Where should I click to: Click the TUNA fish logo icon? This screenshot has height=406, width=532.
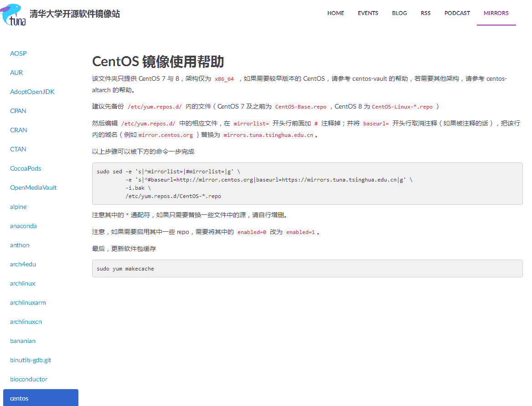coord(13,15)
